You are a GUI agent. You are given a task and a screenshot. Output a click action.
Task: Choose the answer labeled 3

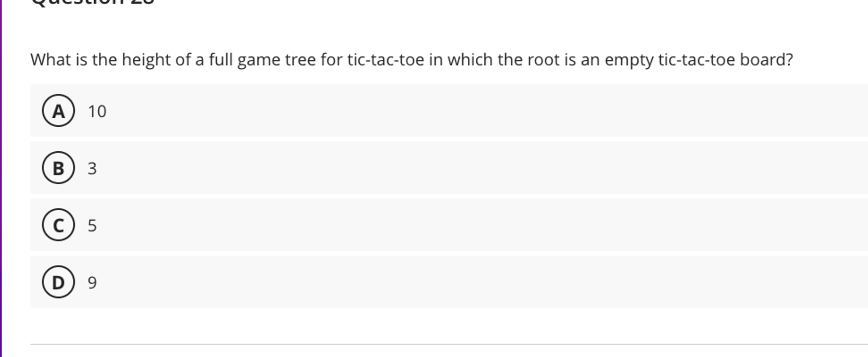pyautogui.click(x=92, y=169)
